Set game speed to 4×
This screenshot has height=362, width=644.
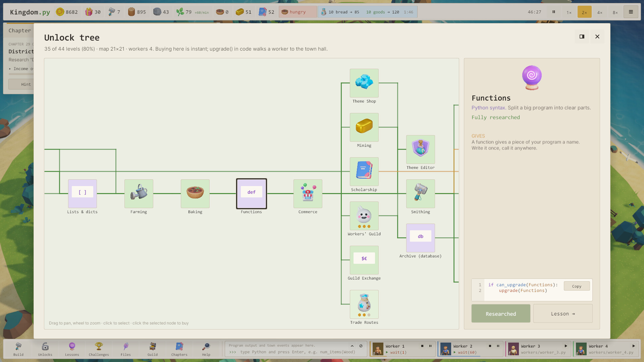[600, 12]
